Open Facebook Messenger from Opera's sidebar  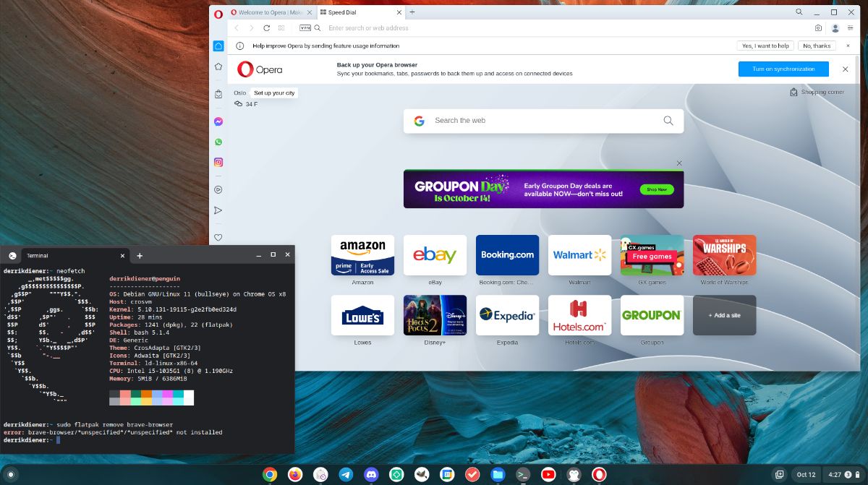point(218,121)
